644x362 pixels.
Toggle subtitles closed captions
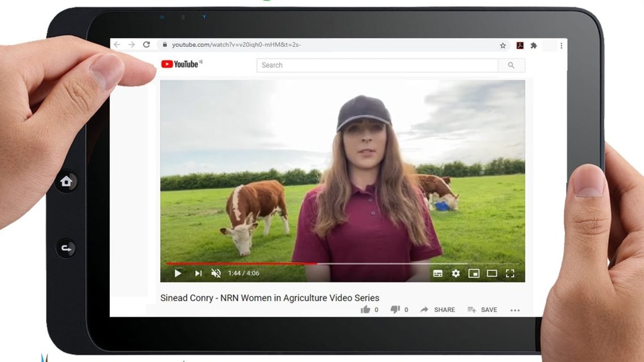[438, 274]
